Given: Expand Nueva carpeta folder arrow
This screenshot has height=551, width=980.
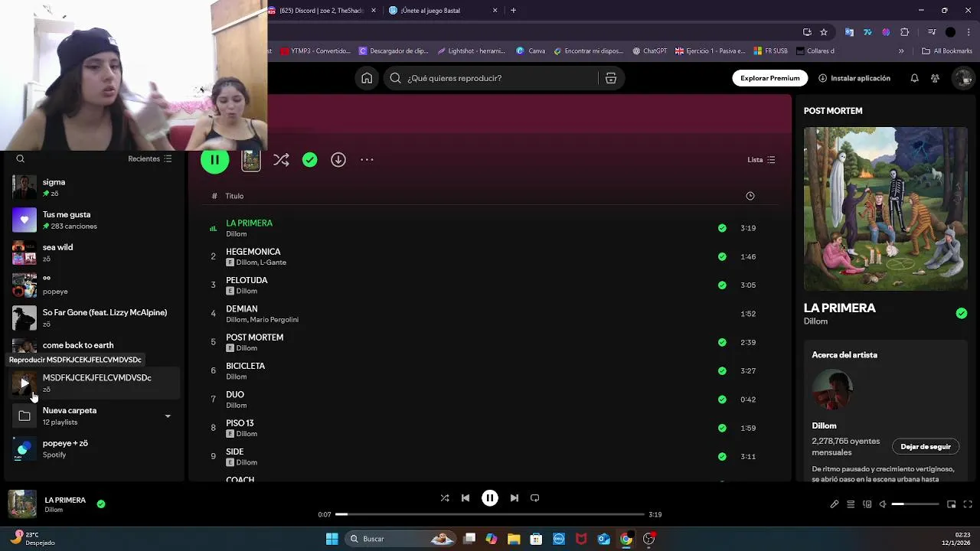Looking at the screenshot, I should pyautogui.click(x=168, y=416).
